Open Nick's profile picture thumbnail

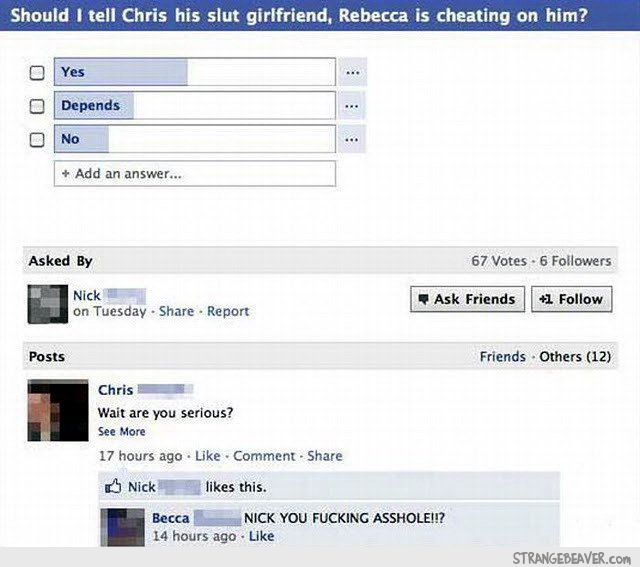coord(48,304)
